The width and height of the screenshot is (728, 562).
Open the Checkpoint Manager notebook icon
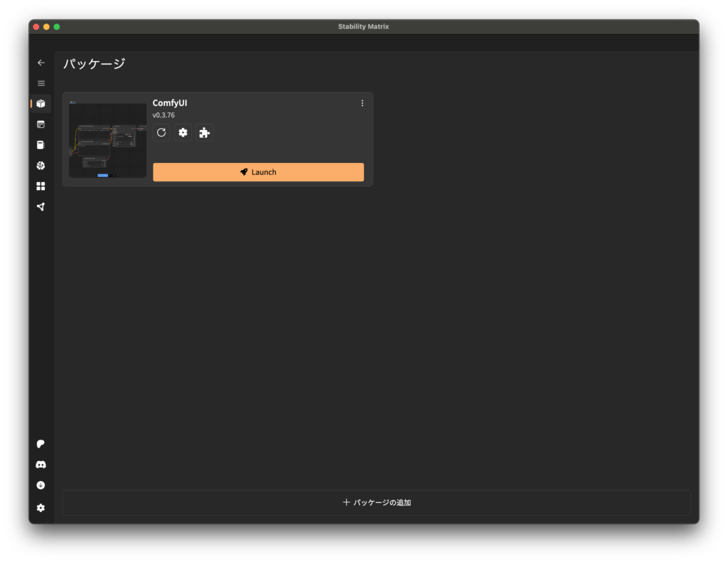41,145
